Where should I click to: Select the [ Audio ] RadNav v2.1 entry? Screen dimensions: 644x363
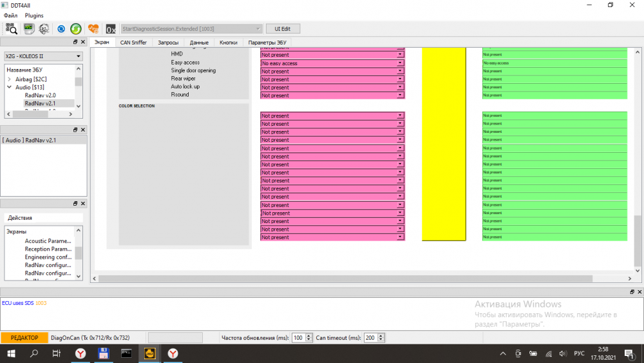point(44,140)
